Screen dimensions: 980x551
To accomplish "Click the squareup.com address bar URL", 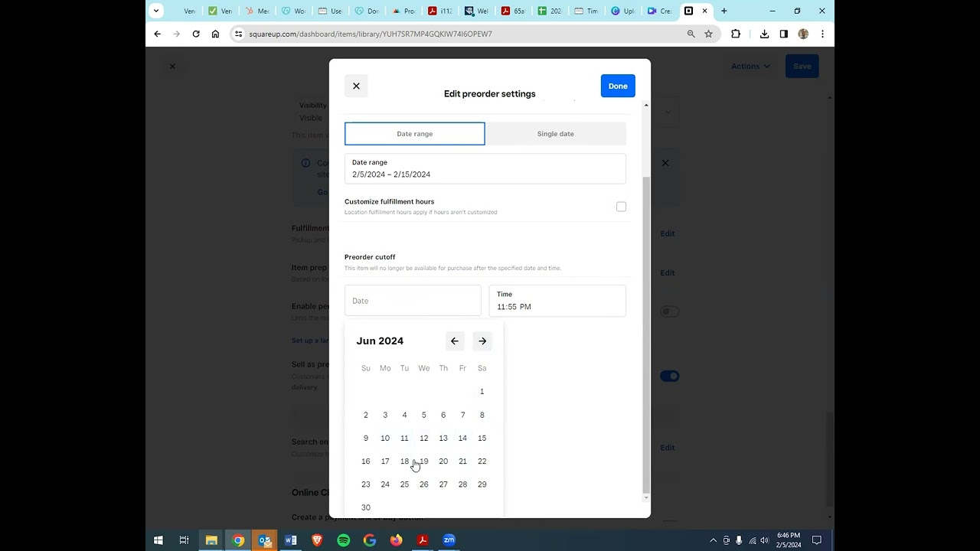I will click(371, 34).
